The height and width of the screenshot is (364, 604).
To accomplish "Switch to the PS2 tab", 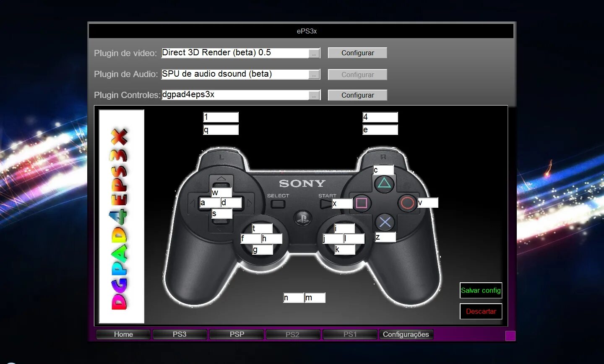I will coord(293,334).
